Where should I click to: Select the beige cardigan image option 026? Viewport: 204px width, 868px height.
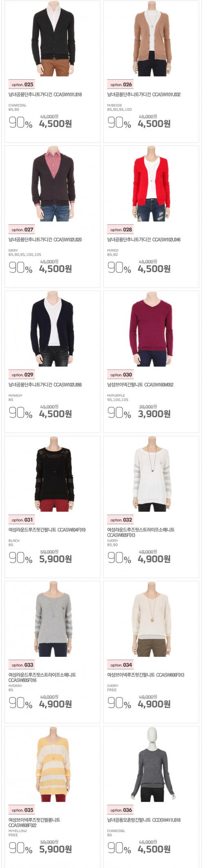point(151,39)
